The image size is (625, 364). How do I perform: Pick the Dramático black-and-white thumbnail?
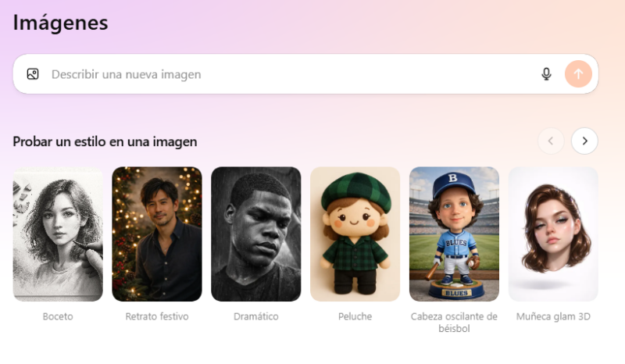[256, 234]
